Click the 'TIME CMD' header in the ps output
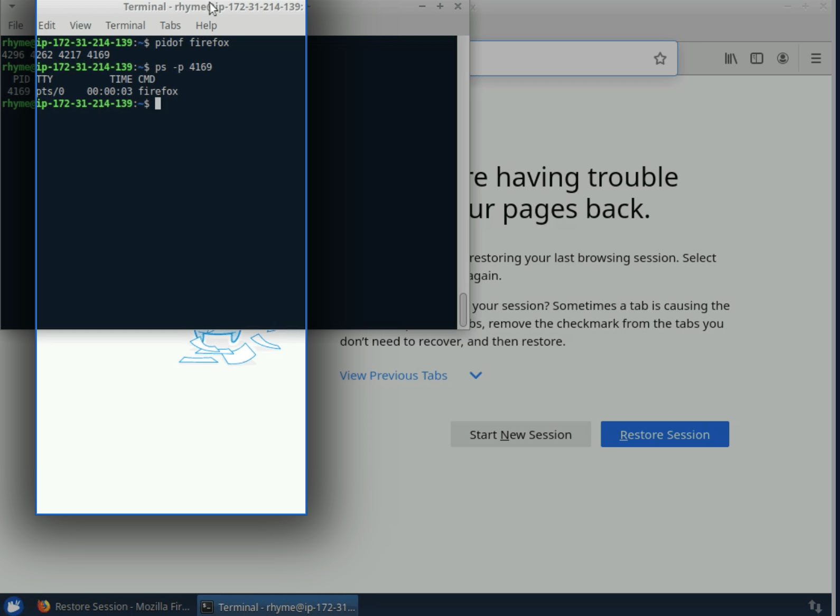 pos(132,79)
